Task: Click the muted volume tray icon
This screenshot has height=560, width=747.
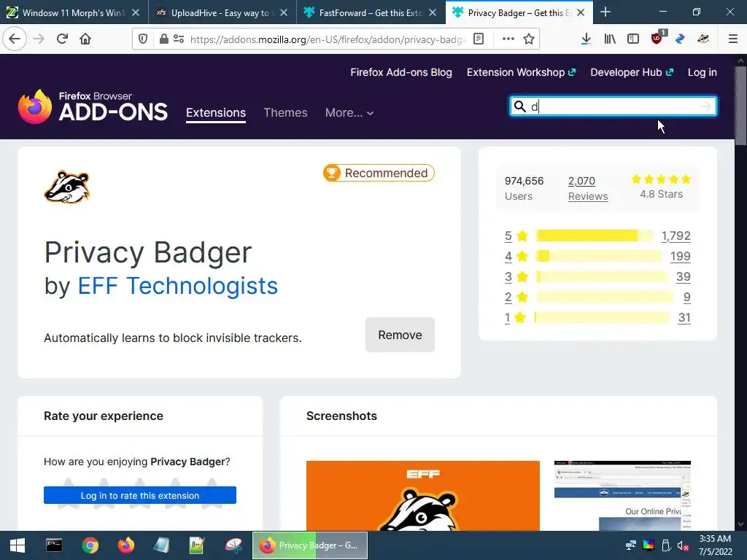Action: pyautogui.click(x=683, y=545)
